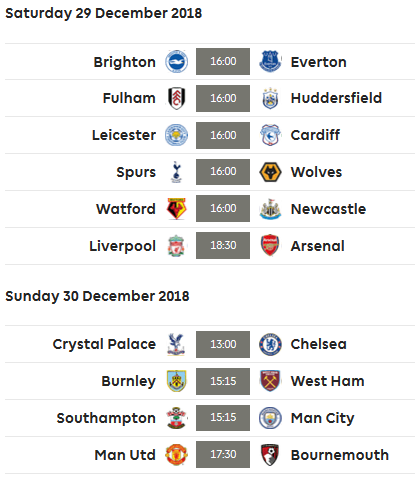Open the Newcastle team link
415x484 pixels.
pos(328,209)
